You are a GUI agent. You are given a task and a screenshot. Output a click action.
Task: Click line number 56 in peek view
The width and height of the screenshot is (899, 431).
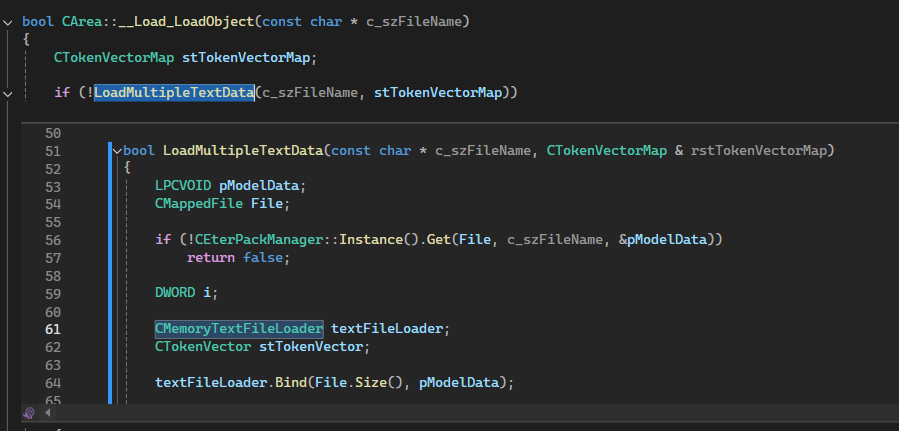tap(52, 240)
